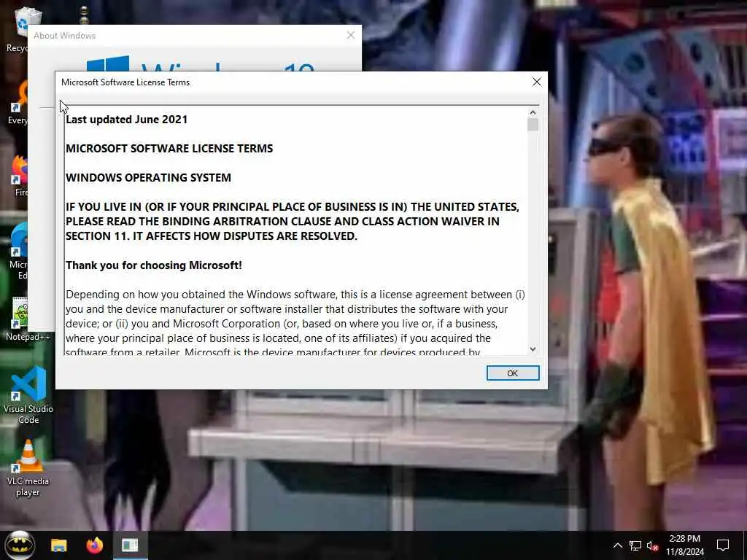Click the 'Last updated June 2021' line
The image size is (747, 560).
pos(127,120)
